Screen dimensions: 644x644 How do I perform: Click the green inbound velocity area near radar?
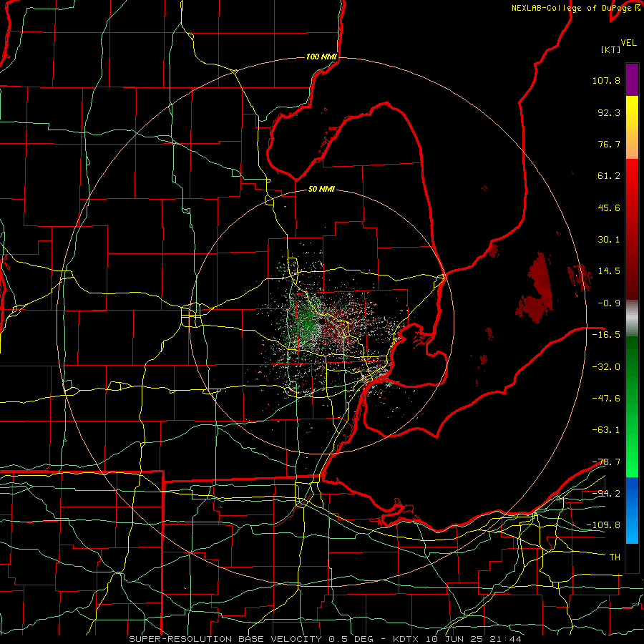point(306,320)
